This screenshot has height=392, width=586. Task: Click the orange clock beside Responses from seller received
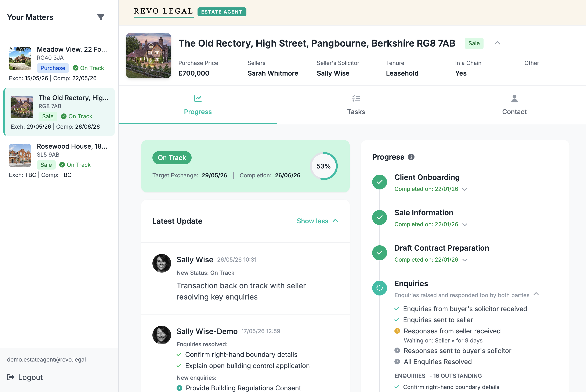point(397,331)
